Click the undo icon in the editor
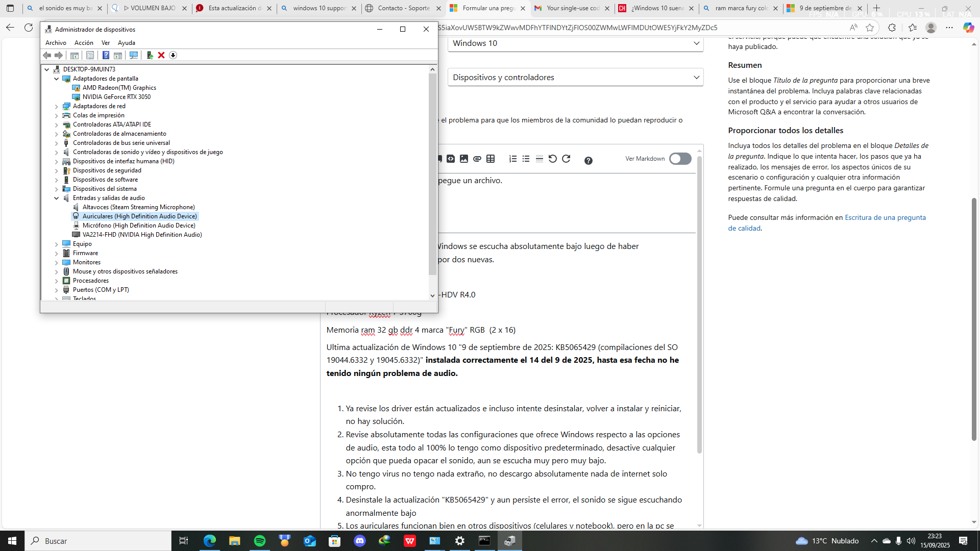 552,159
